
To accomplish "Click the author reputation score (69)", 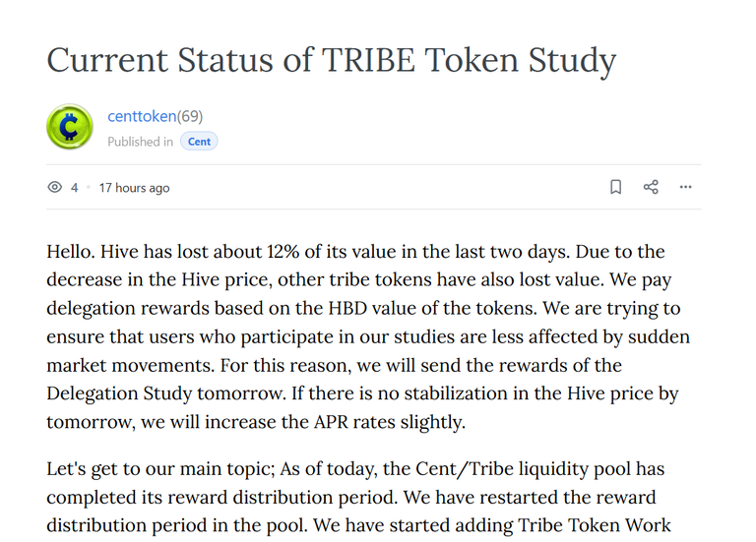I will 190,116.
